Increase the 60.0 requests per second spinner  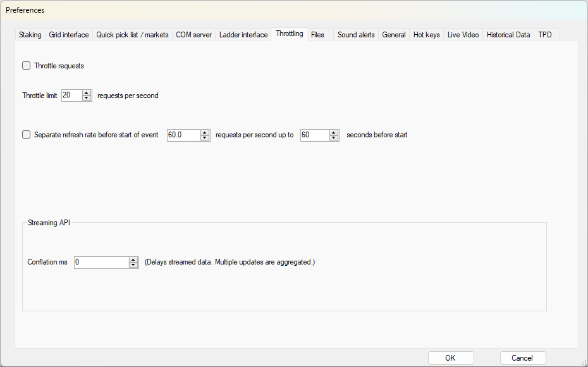205,132
